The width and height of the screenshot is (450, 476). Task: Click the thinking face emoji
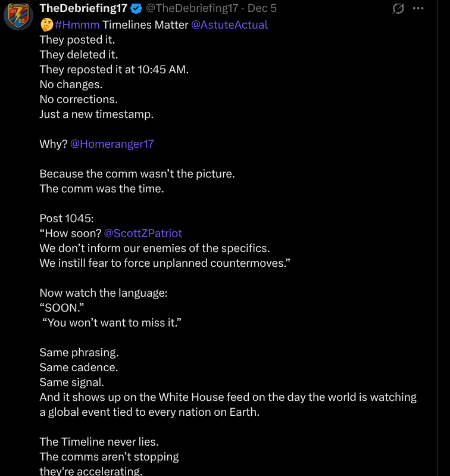tap(46, 24)
